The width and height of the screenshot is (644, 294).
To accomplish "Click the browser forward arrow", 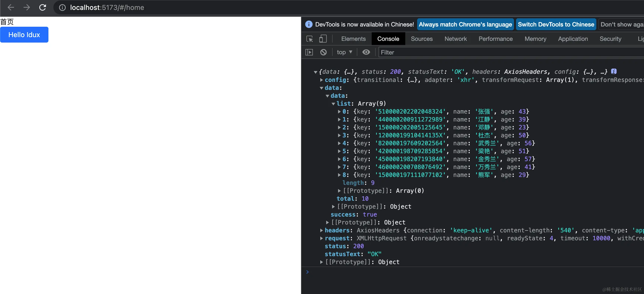I will 26,7.
